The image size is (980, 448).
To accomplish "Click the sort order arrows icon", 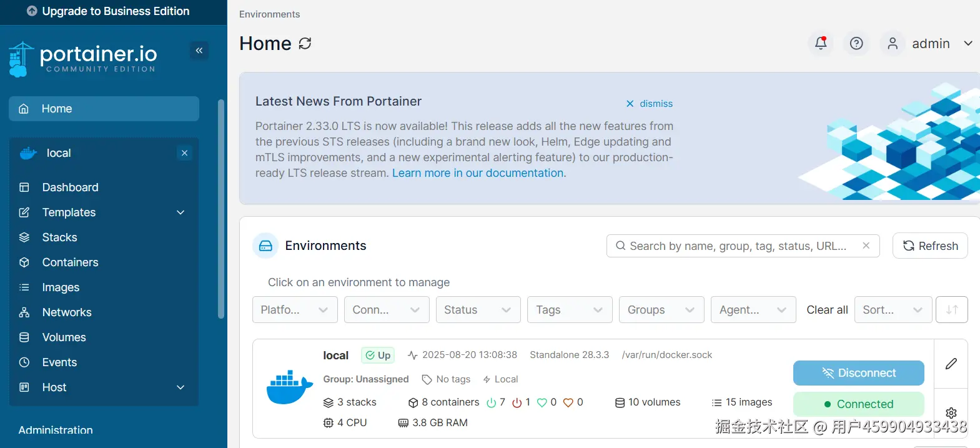I will pos(951,310).
